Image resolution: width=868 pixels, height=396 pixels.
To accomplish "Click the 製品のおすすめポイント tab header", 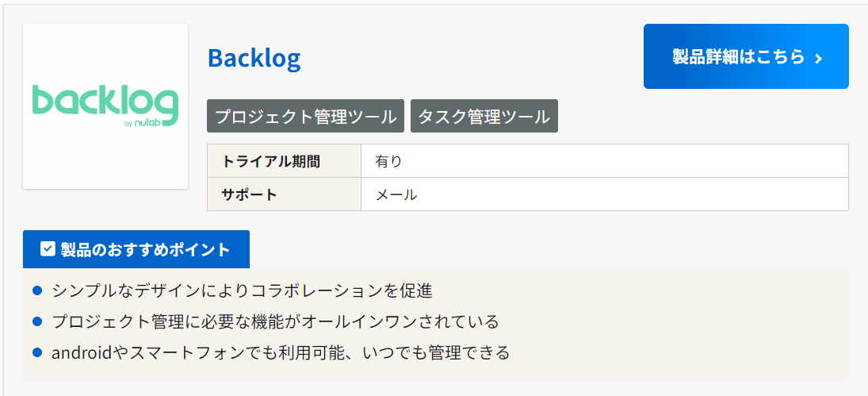I will (x=136, y=249).
